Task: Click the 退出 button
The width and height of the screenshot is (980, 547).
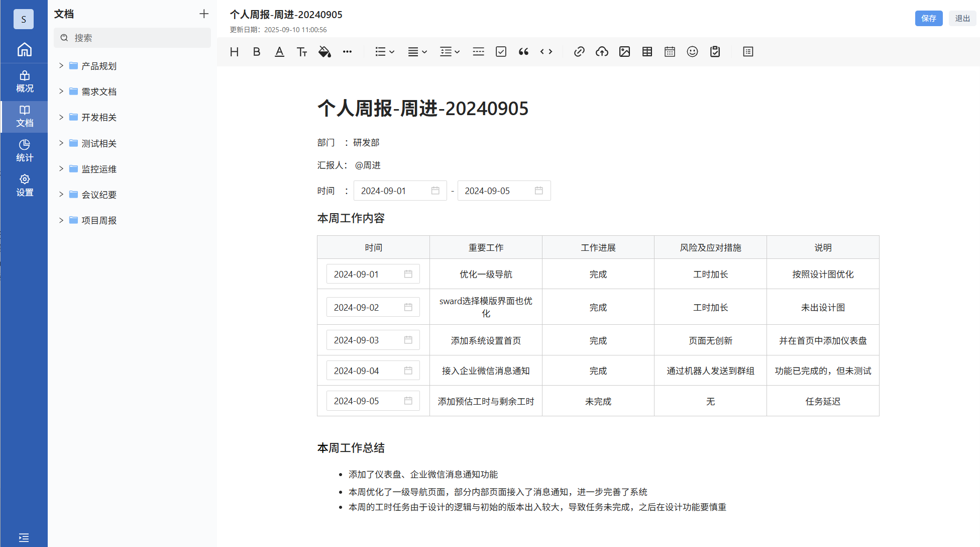Action: 962,18
